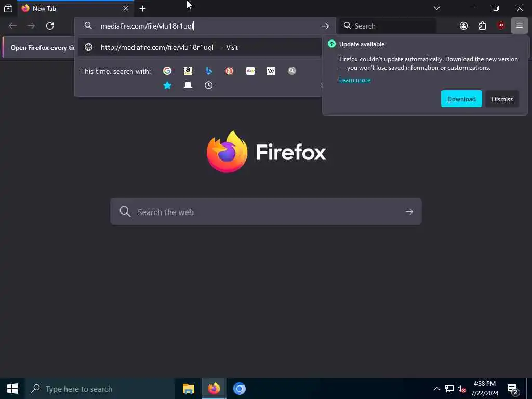
Task: Download the new Firefox version
Action: point(461,99)
